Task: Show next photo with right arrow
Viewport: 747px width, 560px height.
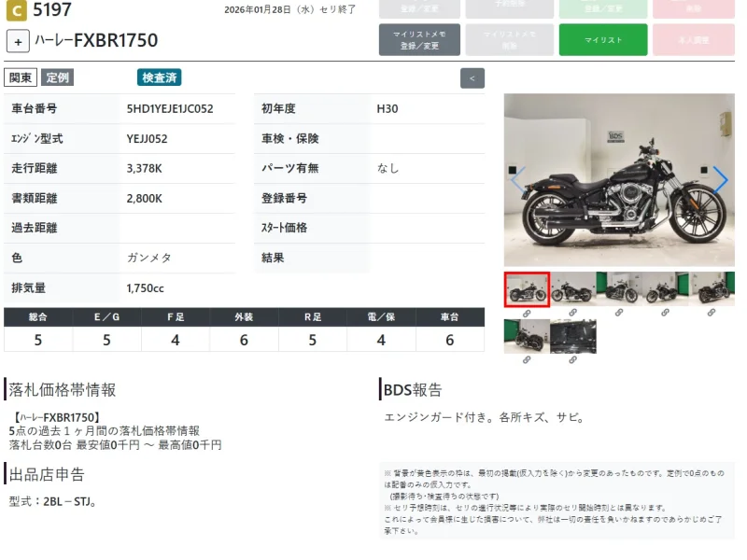Action: click(720, 180)
